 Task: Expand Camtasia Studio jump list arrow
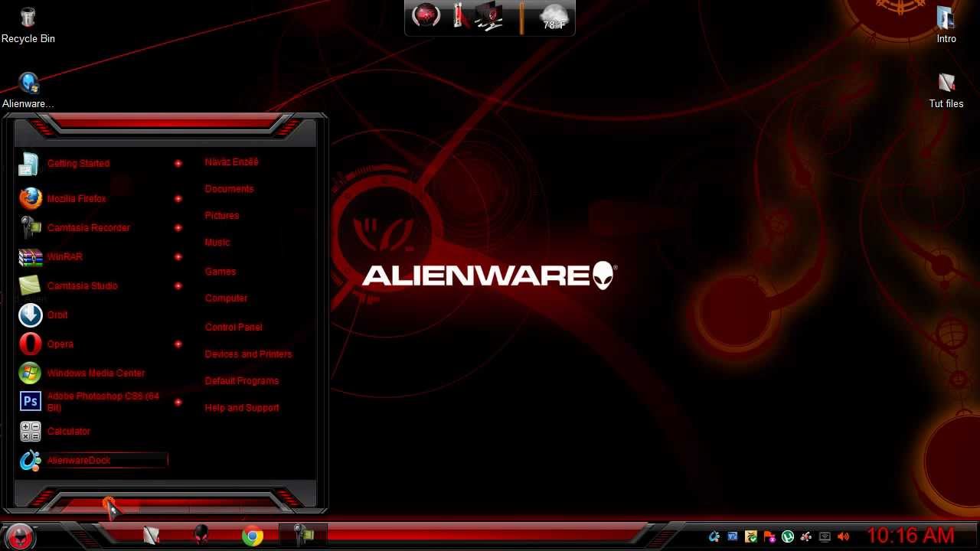tap(178, 285)
